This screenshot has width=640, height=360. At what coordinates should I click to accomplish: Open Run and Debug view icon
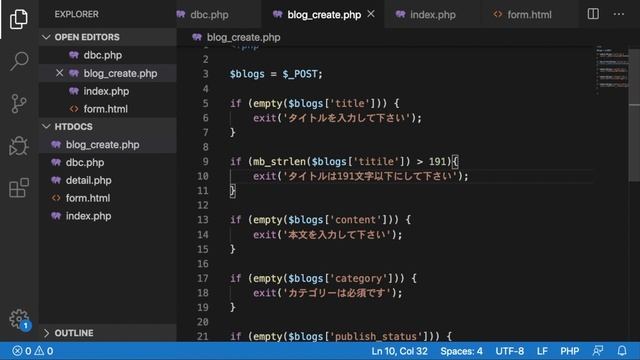[x=19, y=146]
